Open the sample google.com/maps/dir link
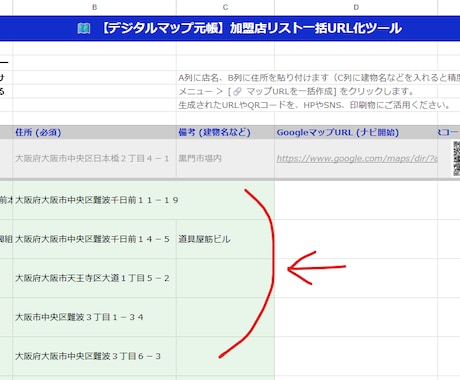Screen dimensions: 460x380 [x=357, y=158]
